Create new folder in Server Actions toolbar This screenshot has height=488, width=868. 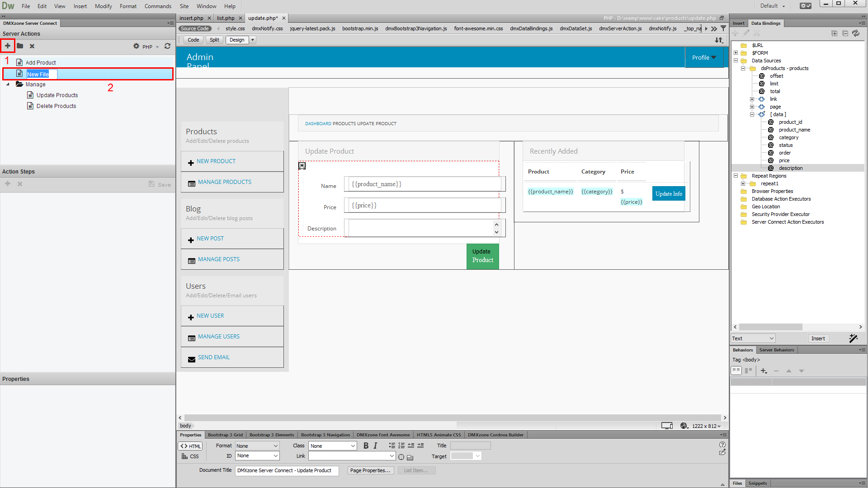pyautogui.click(x=20, y=46)
